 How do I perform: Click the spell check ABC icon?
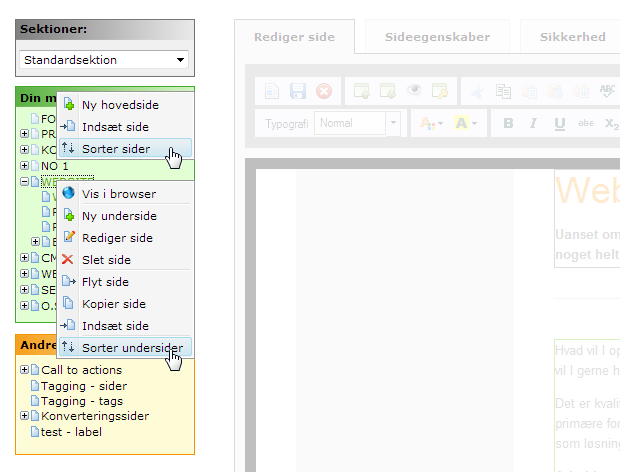click(607, 91)
